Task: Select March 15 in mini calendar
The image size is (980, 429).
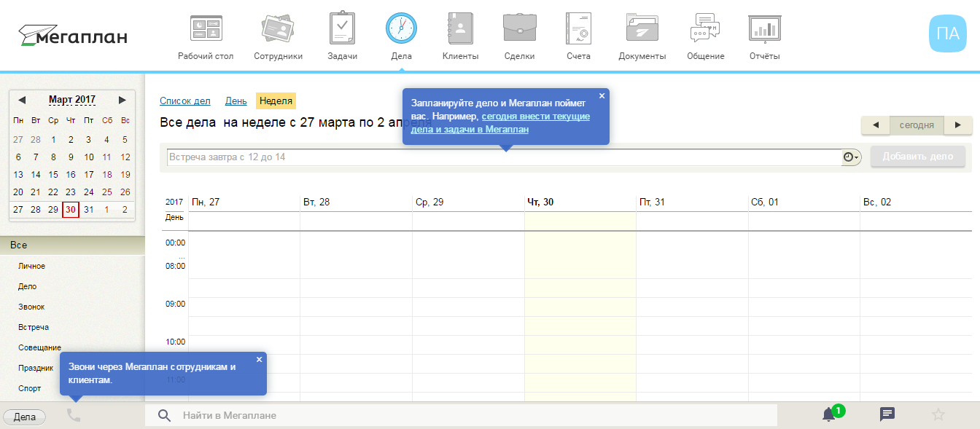Action: click(53, 175)
